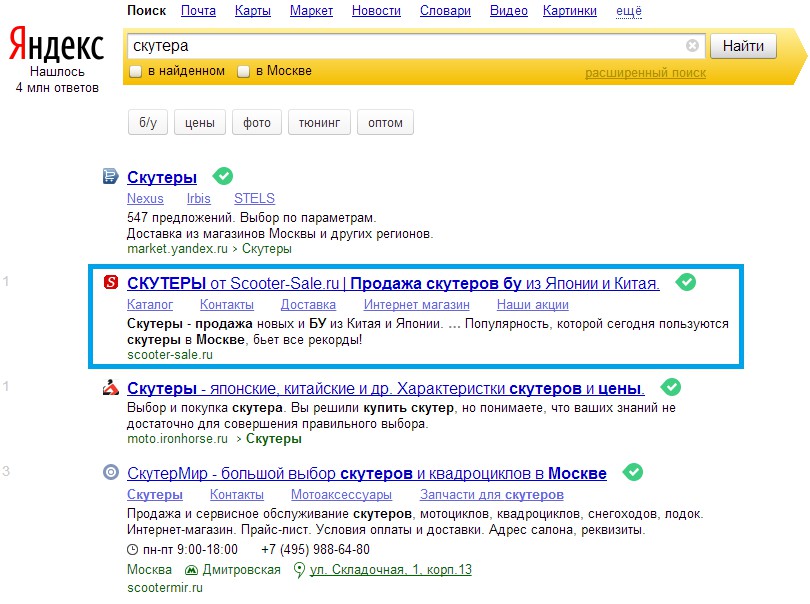The image size is (810, 604).
Task: Click the Найти search button
Action: click(x=743, y=46)
